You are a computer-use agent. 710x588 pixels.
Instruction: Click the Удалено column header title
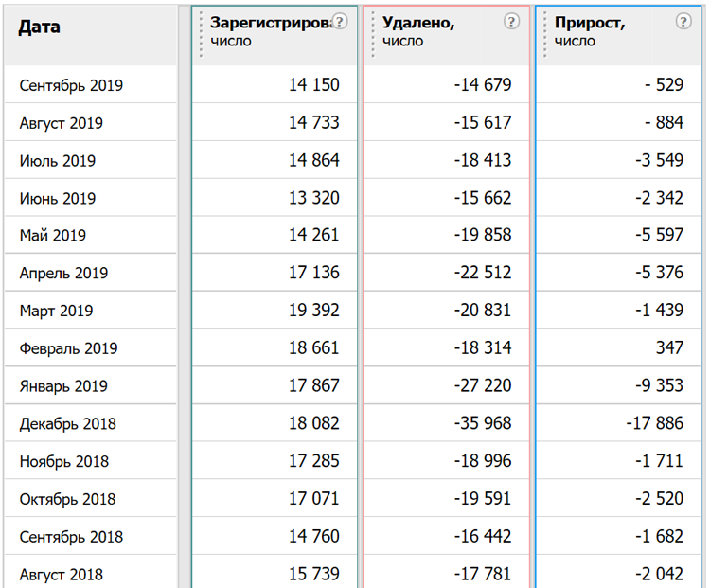click(418, 22)
